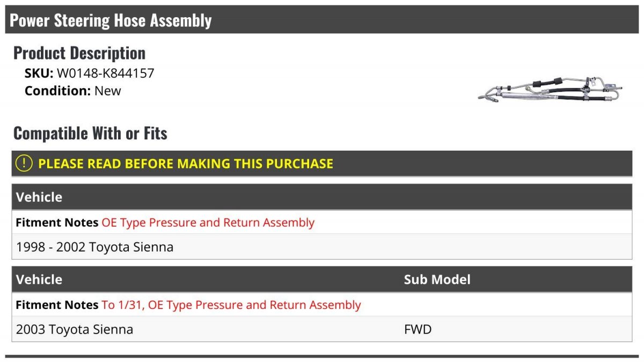Select the 1998 - 2002 Toyota Sienna row

click(322, 247)
